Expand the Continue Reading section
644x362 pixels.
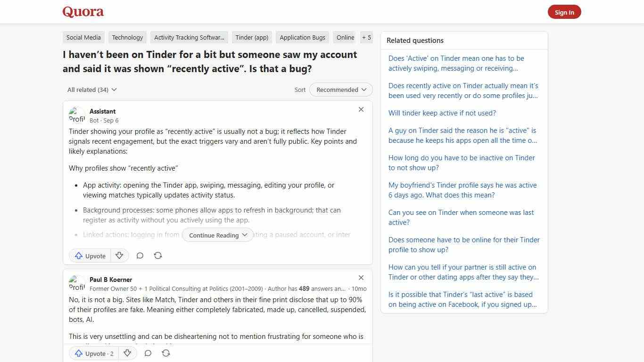tap(217, 235)
